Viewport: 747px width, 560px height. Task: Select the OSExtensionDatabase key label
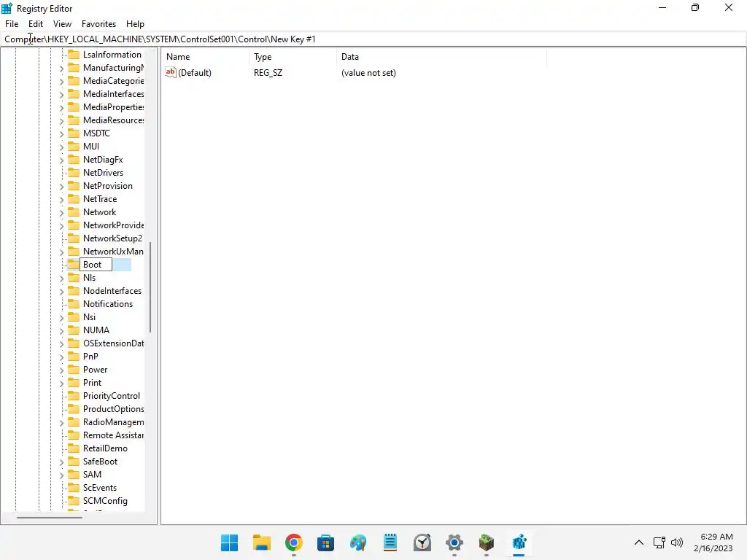(113, 343)
